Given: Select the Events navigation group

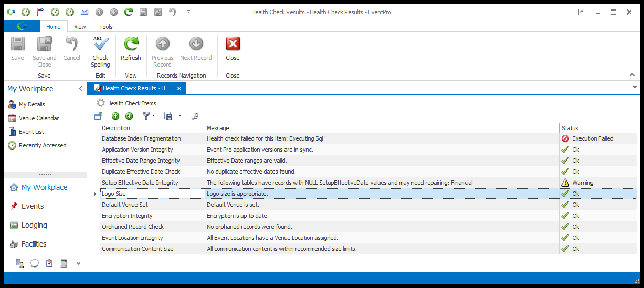Looking at the screenshot, I should pyautogui.click(x=45, y=206).
